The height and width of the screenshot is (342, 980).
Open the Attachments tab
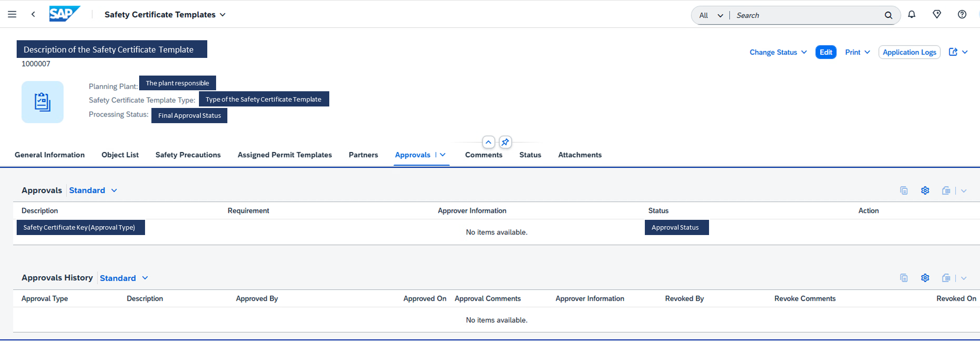coord(580,155)
